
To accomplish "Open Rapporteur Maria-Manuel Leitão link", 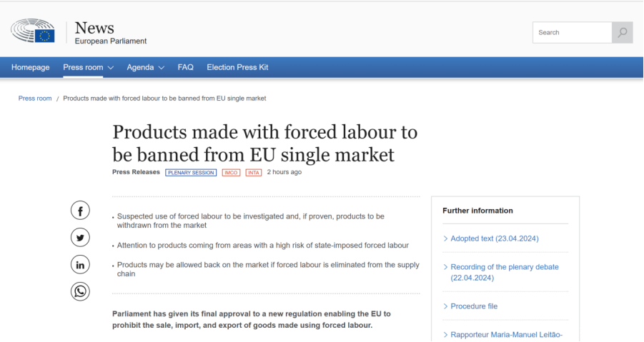I will pos(506,334).
